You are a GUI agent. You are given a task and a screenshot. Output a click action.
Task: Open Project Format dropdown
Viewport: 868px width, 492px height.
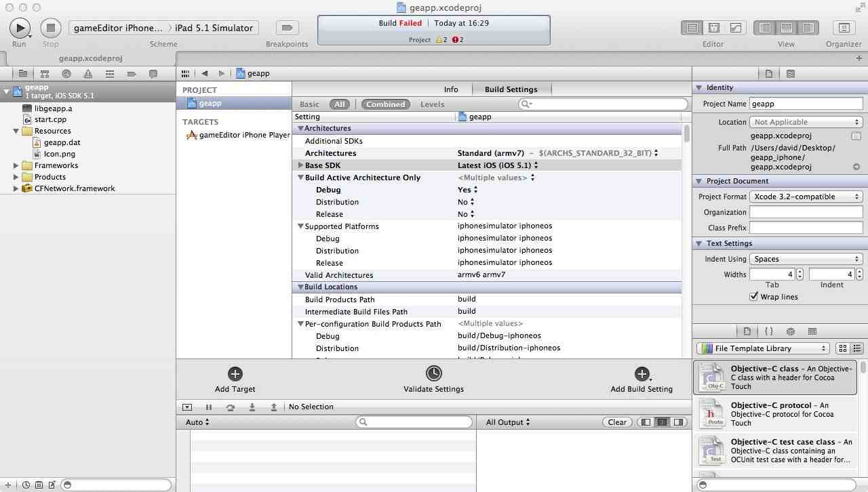pos(806,197)
